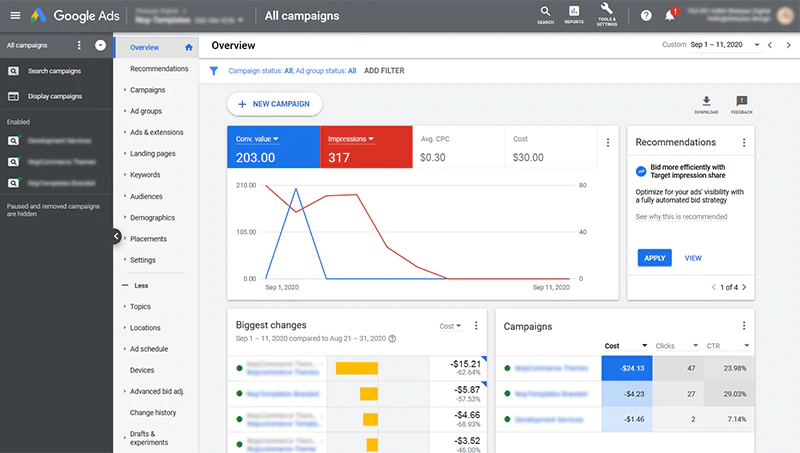Open Tools & Settings wrench icon
This screenshot has width=800, height=453.
point(607,13)
